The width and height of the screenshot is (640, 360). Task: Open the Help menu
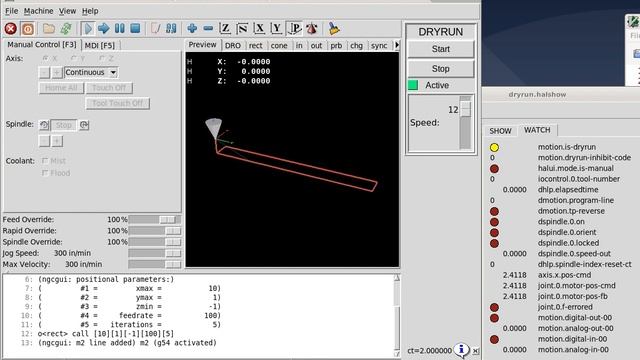pos(90,11)
